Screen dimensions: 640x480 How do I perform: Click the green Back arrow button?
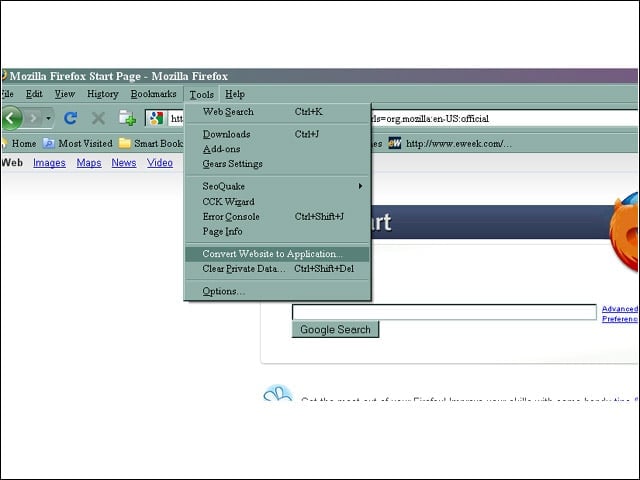(12, 118)
